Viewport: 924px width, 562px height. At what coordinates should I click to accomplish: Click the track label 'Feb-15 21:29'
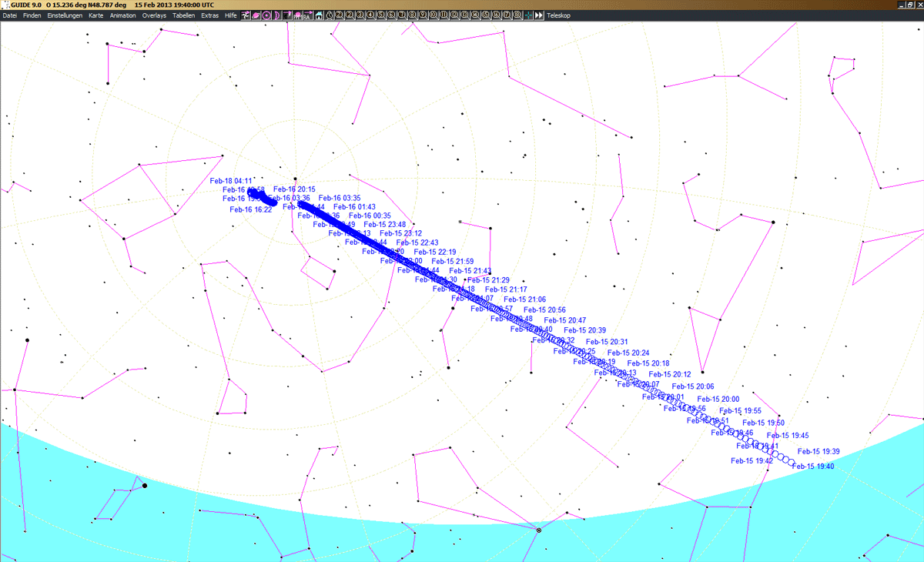point(489,280)
